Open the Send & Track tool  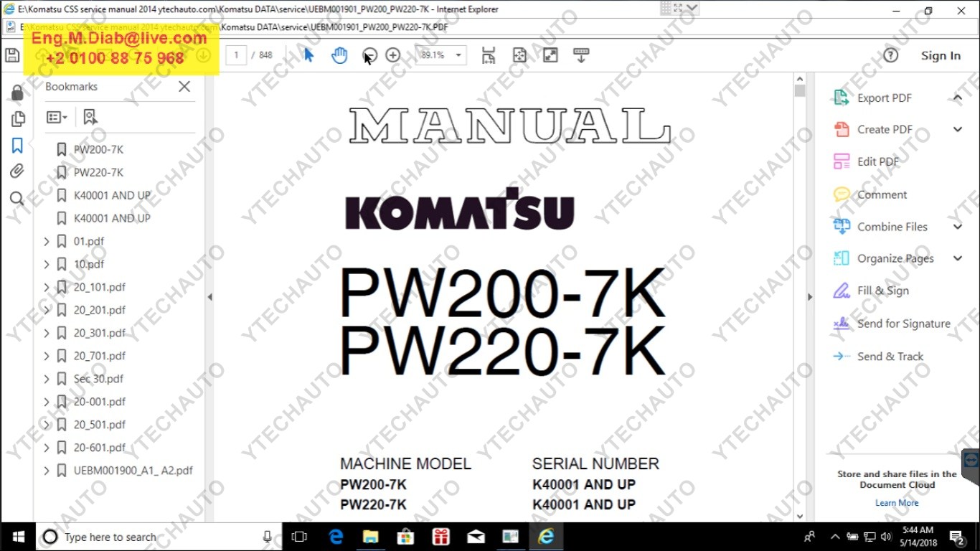coord(890,357)
